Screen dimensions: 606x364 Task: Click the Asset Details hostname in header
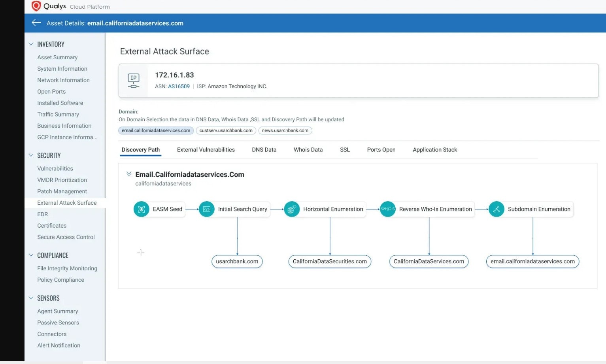(135, 23)
